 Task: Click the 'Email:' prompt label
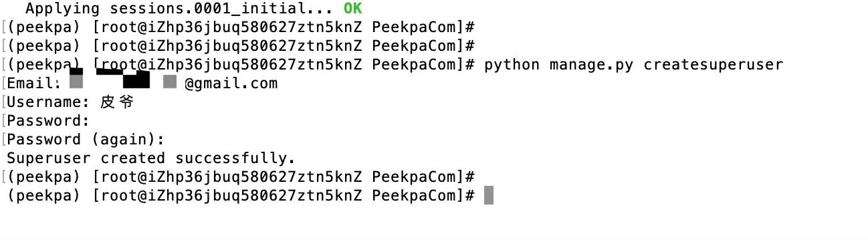tap(34, 84)
